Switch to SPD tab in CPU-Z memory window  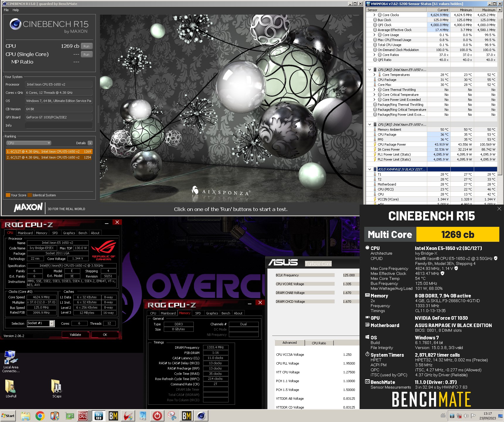[198, 313]
